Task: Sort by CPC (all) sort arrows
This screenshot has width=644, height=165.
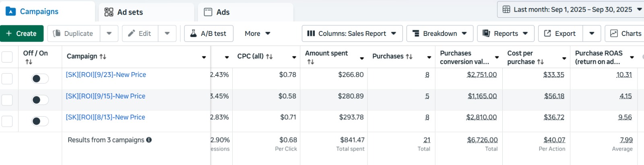Action: [269, 56]
